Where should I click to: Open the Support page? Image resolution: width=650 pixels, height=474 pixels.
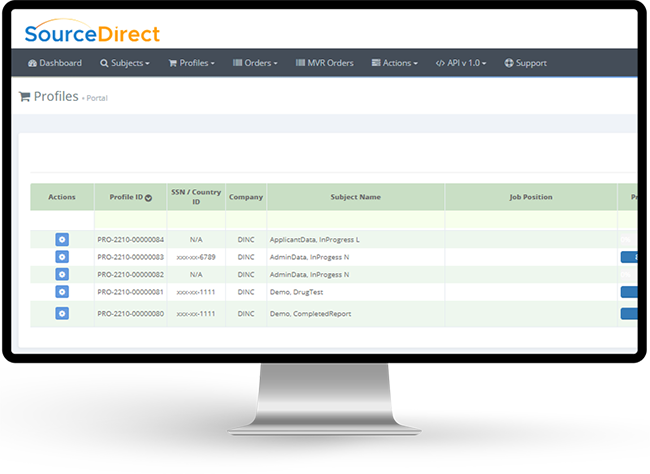pos(526,63)
